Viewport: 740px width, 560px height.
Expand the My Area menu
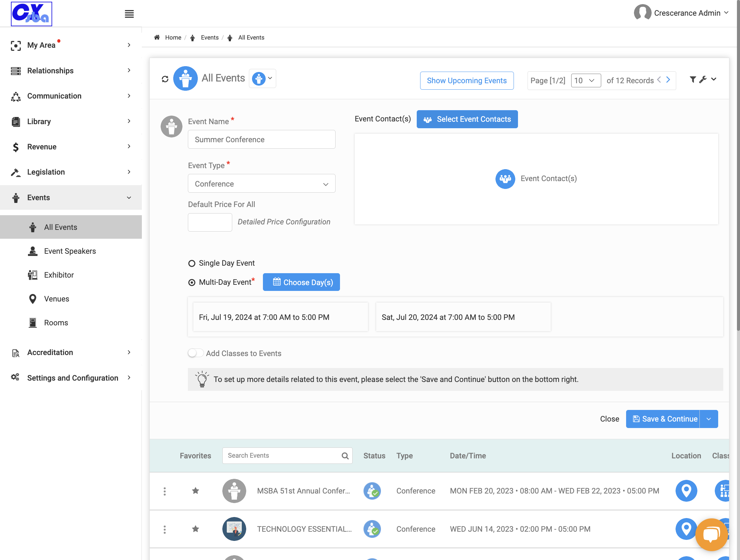(x=71, y=45)
